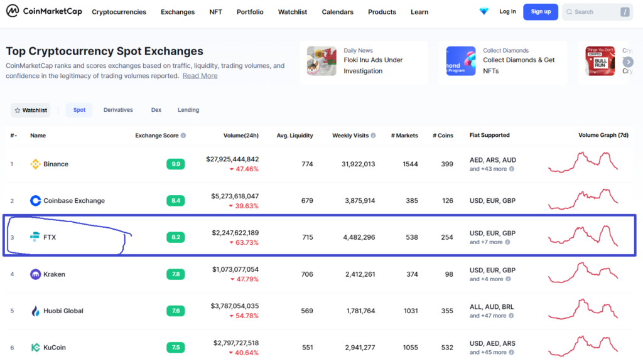Click the Huobi Global logo icon
643x364 pixels.
pyautogui.click(x=35, y=311)
